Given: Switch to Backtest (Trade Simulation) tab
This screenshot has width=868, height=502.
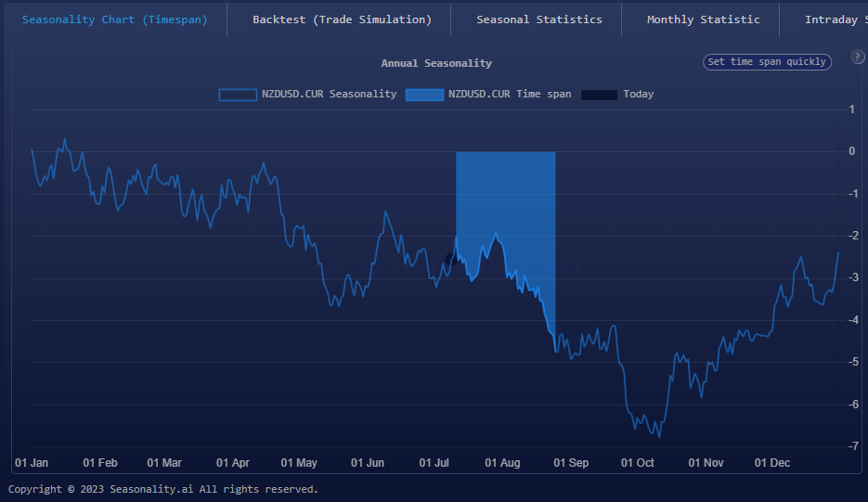Looking at the screenshot, I should (342, 19).
